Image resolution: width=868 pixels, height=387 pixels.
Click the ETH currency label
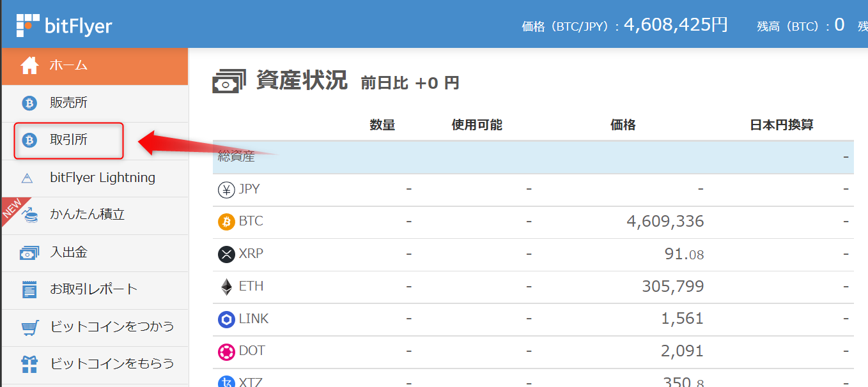(251, 287)
